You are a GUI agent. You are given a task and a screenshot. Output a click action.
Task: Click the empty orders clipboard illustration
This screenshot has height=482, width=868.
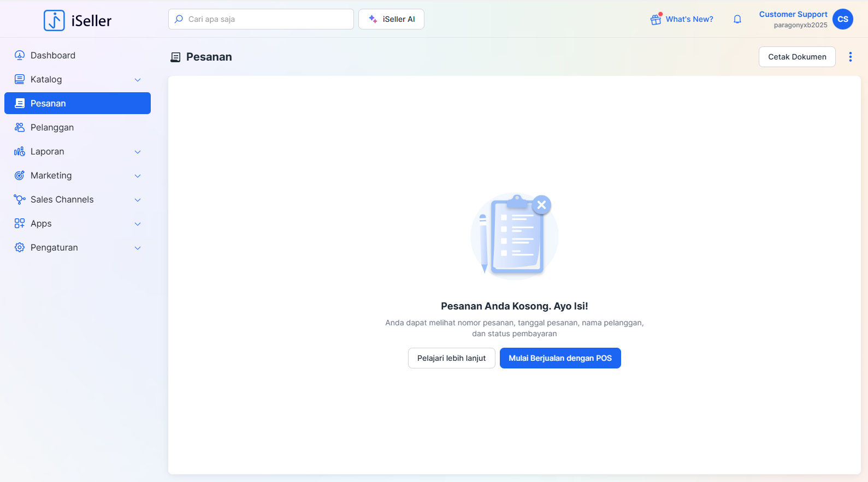click(x=514, y=236)
